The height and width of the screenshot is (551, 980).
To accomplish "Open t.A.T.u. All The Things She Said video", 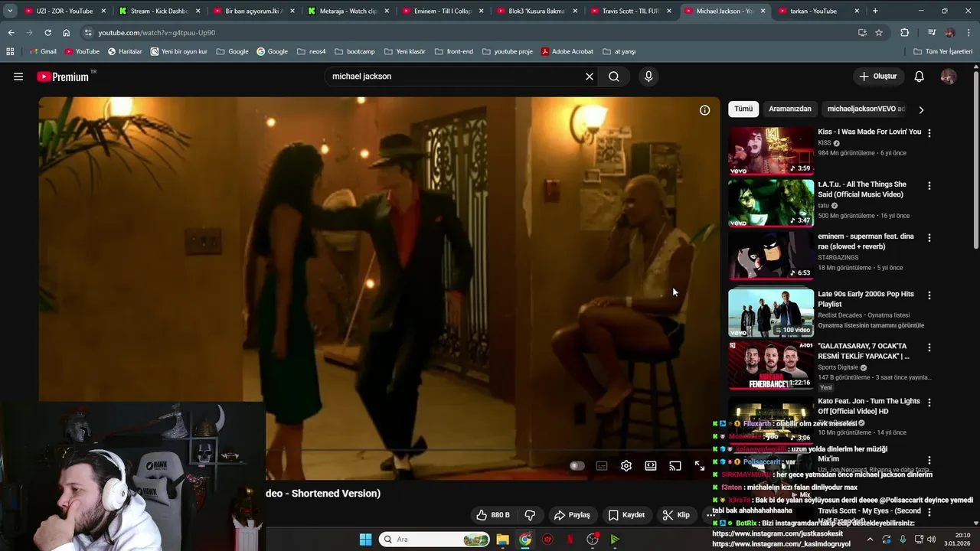I will tap(771, 203).
